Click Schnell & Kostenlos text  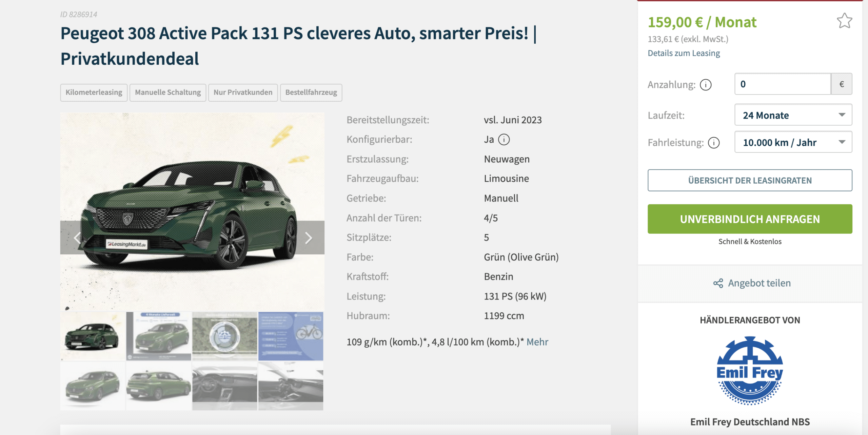coord(750,242)
